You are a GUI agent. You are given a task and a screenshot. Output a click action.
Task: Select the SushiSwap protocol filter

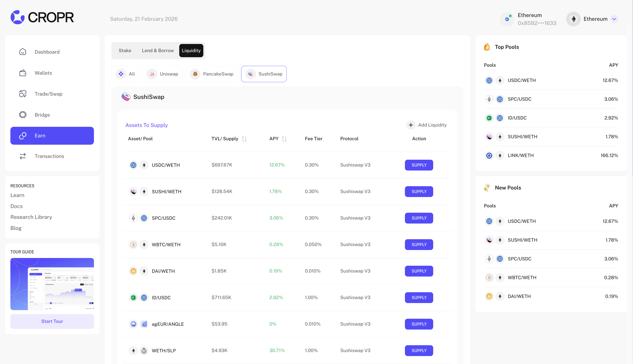pos(264,74)
